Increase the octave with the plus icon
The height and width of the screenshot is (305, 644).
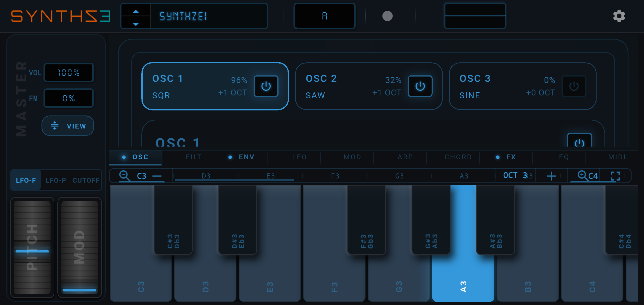point(551,176)
